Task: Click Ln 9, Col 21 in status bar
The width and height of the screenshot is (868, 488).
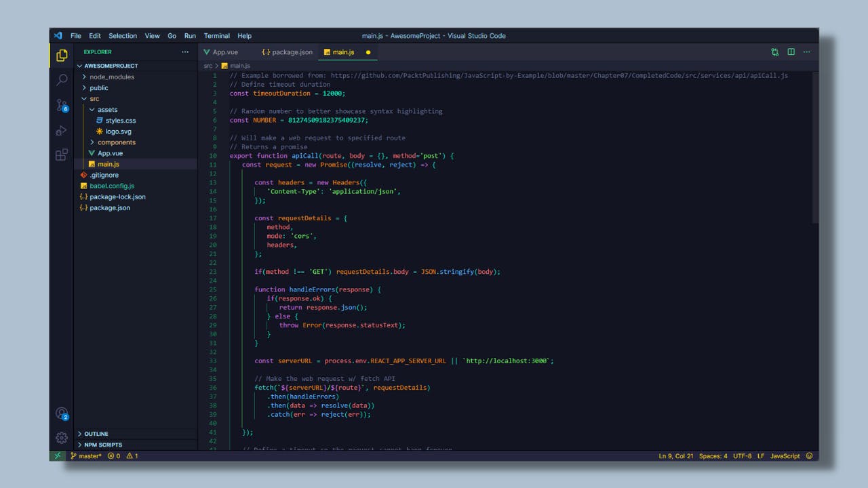Action: click(676, 456)
